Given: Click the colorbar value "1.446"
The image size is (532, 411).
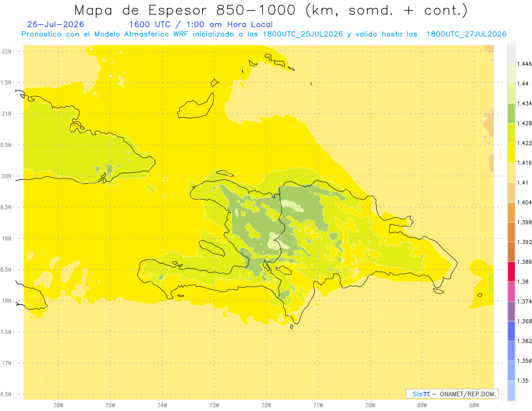Looking at the screenshot, I should (524, 64).
